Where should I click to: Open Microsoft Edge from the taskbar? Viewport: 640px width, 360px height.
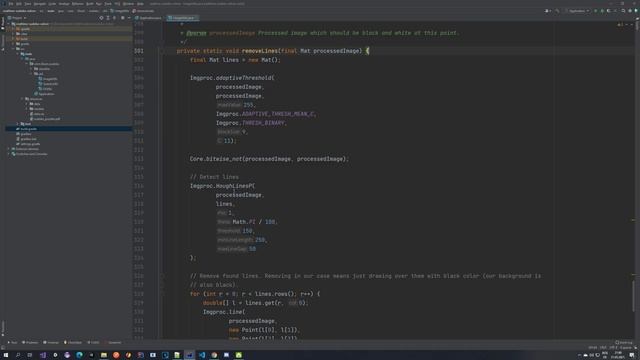tap(79, 355)
